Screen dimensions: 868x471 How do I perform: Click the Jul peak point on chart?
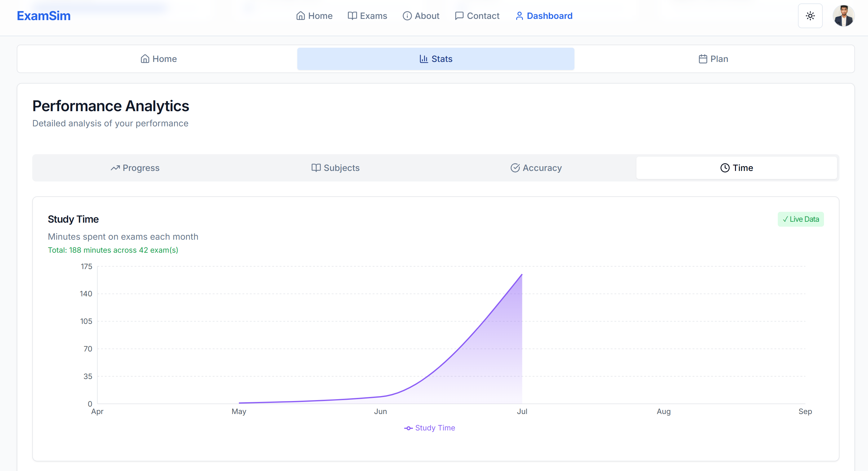pyautogui.click(x=522, y=274)
